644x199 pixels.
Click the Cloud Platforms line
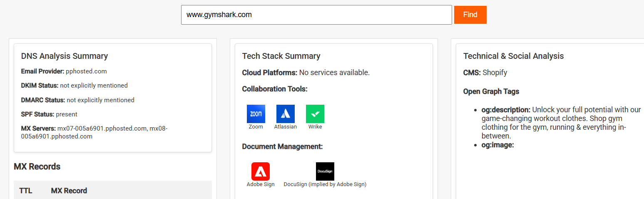[306, 73]
